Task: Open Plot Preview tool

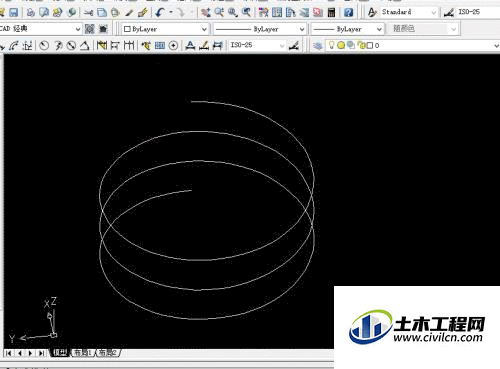Action: point(44,13)
